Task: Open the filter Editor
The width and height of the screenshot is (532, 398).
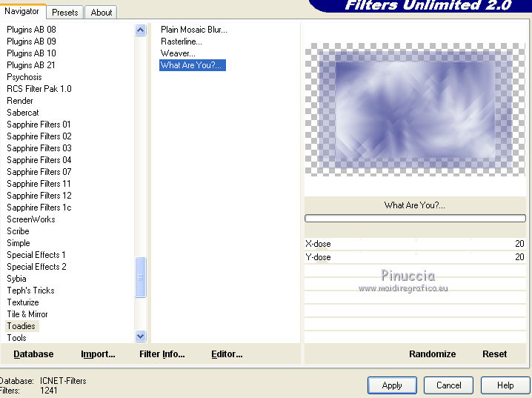Action: pyautogui.click(x=227, y=354)
